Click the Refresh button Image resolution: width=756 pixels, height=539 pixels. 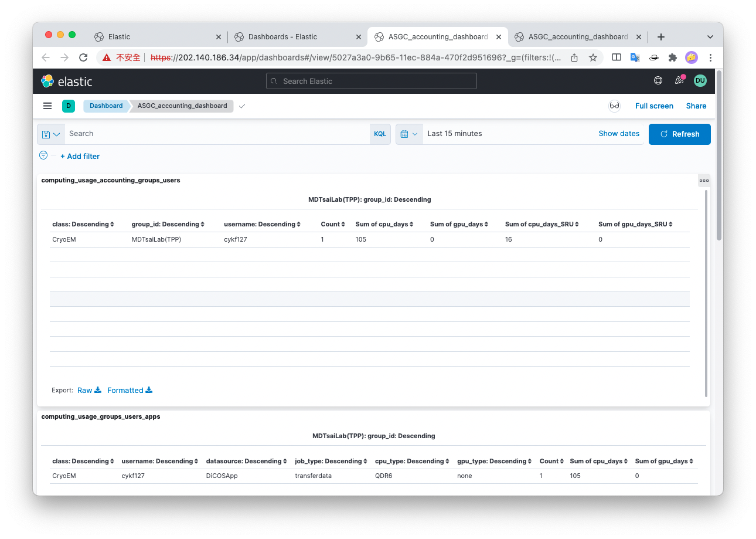680,134
